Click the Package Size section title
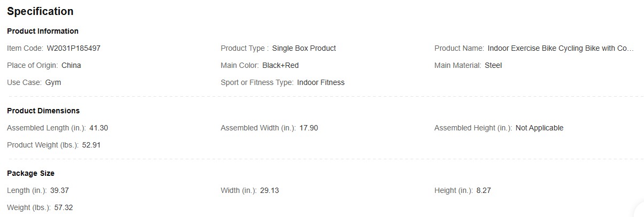Screen dimensions: 644x217 pyautogui.click(x=31, y=173)
